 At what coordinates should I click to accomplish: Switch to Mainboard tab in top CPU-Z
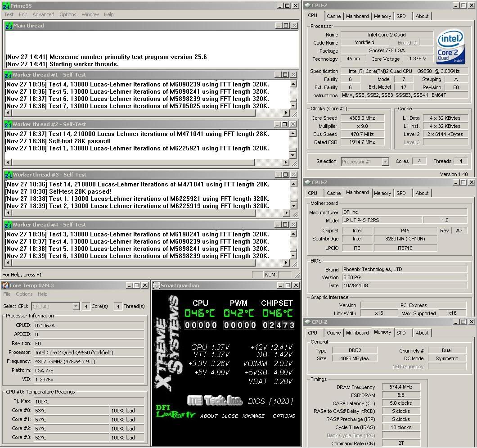click(x=357, y=17)
